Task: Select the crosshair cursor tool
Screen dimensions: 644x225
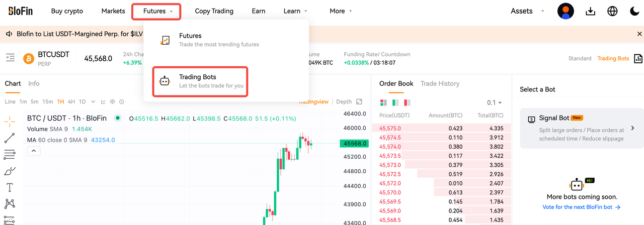Action: point(10,121)
